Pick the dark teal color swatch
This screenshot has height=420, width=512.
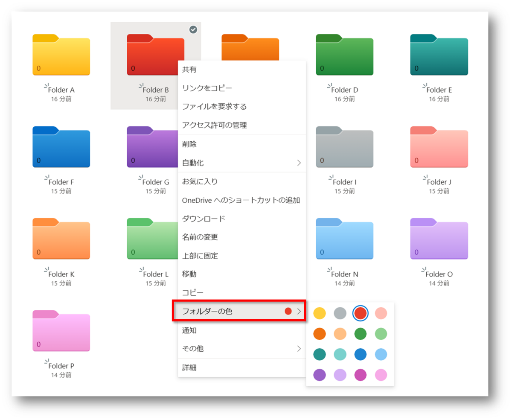(x=320, y=354)
